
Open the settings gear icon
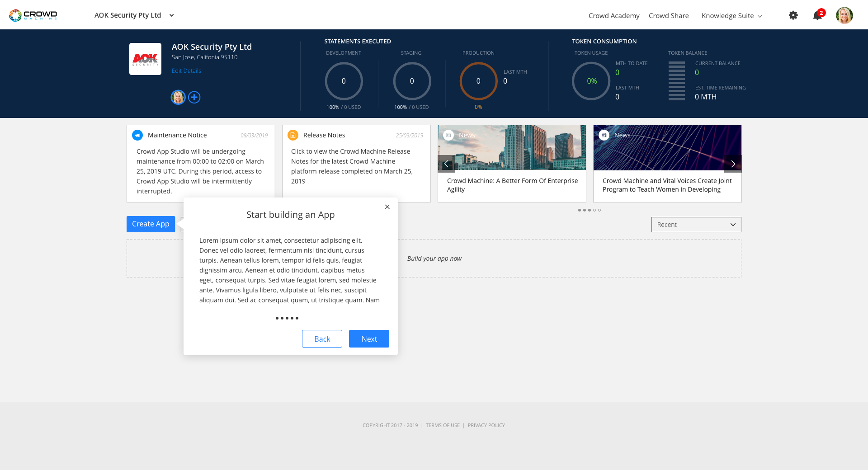[x=793, y=15]
